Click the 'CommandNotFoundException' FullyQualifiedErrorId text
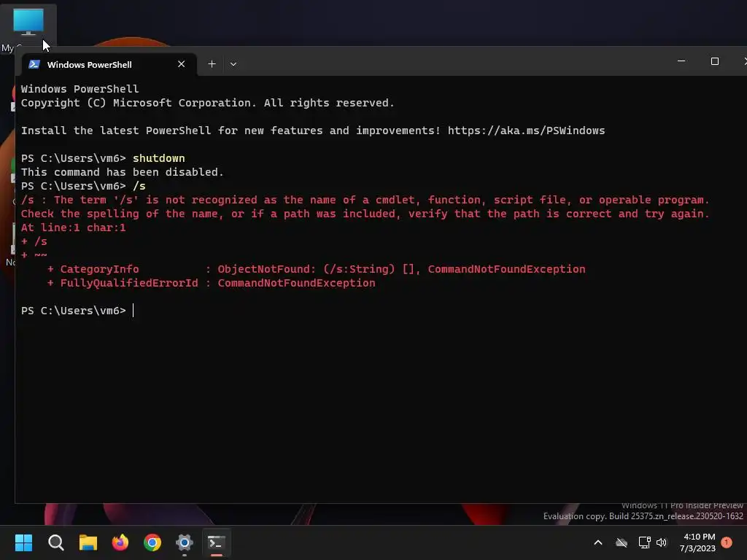747x560 pixels. 296,283
